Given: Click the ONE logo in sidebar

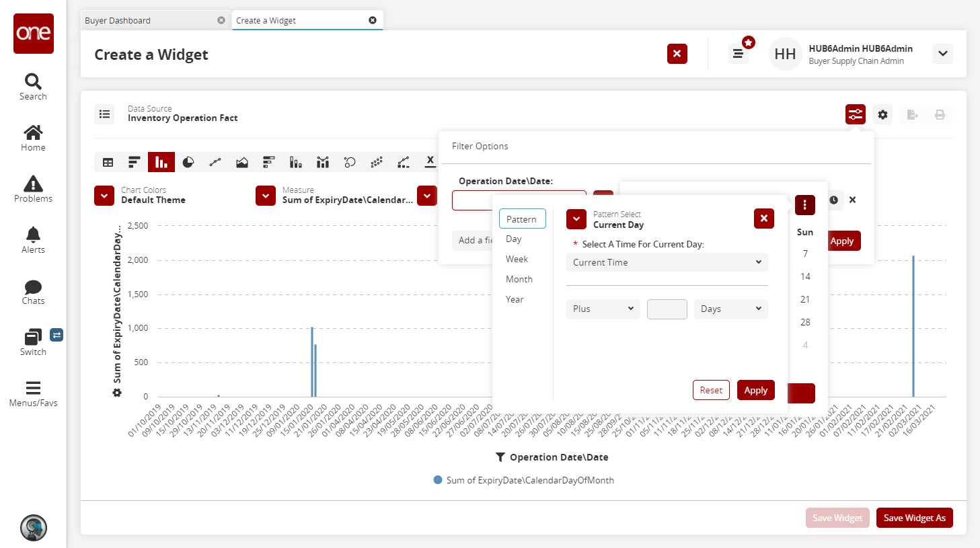Looking at the screenshot, I should [34, 33].
